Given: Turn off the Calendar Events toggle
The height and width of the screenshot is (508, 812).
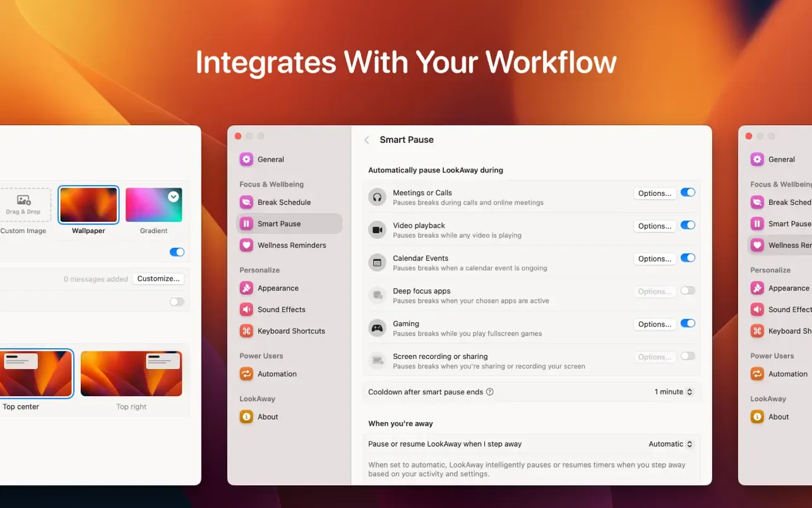Looking at the screenshot, I should point(688,258).
